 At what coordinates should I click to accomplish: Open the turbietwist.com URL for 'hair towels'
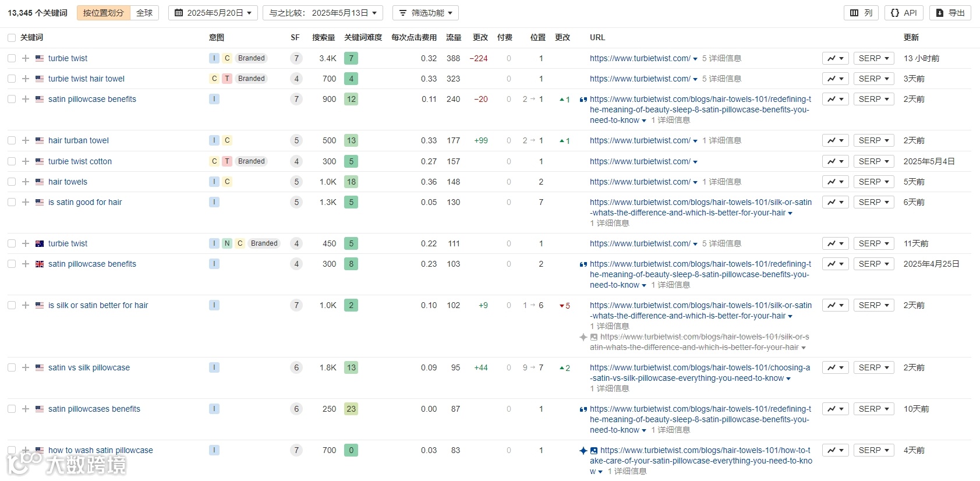pyautogui.click(x=640, y=182)
